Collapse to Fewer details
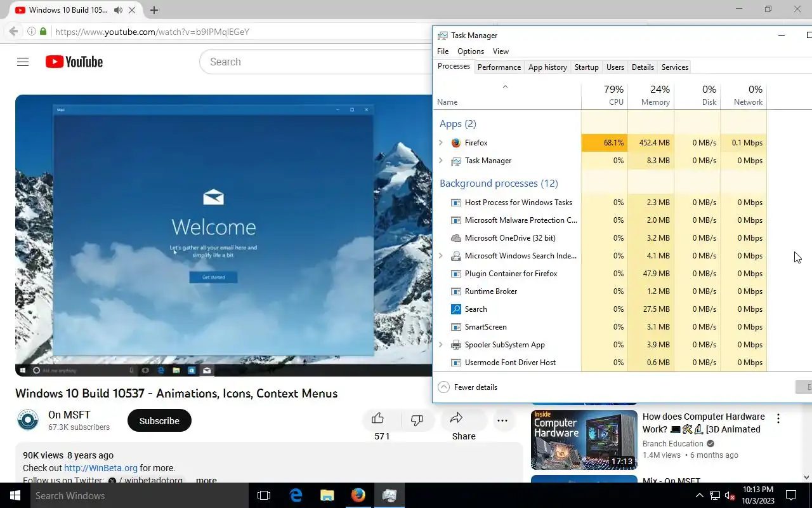Image resolution: width=812 pixels, height=508 pixels. click(x=468, y=387)
